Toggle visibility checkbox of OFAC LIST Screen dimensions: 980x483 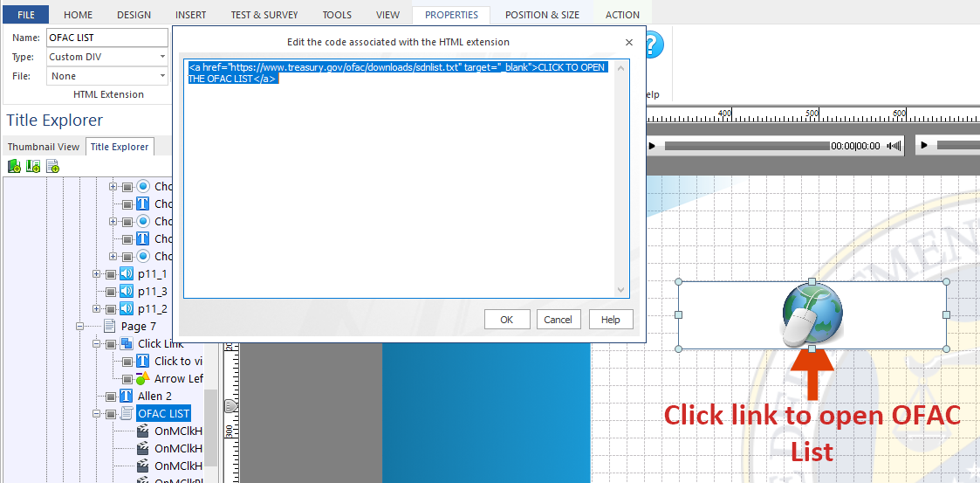tap(111, 414)
